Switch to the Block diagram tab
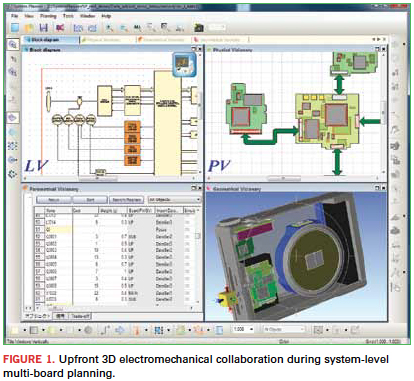 pos(50,40)
